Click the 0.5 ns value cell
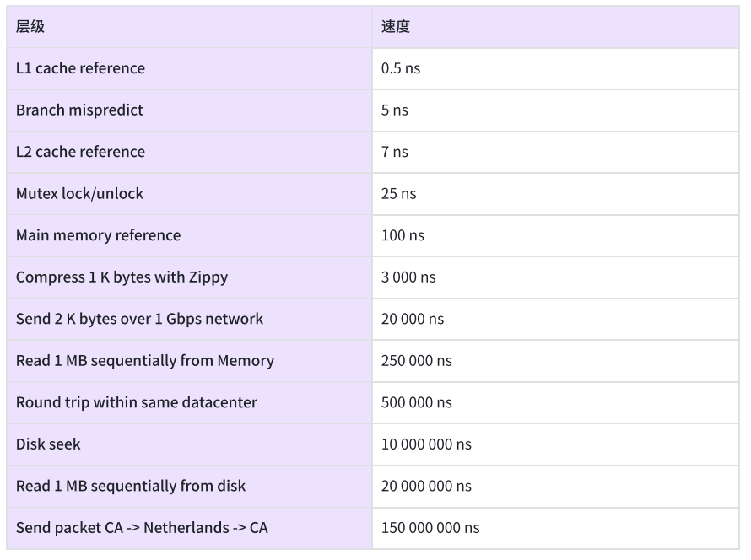The image size is (751, 560). click(x=555, y=68)
